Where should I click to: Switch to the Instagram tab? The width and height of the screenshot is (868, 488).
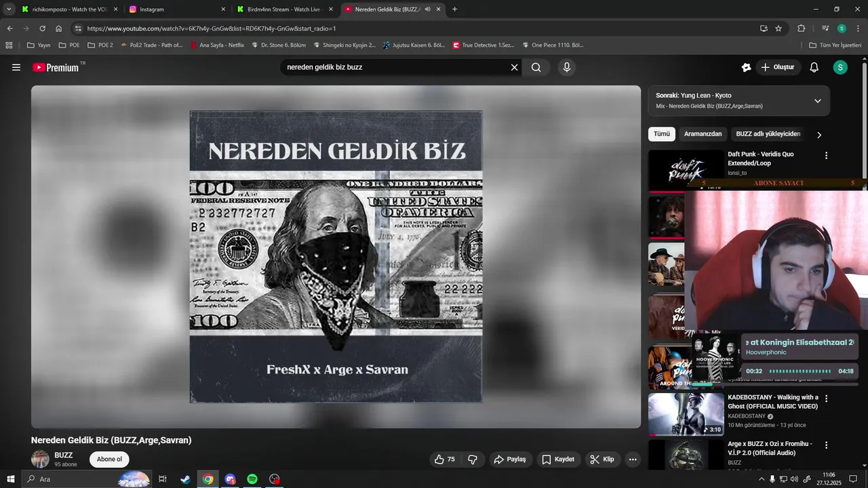178,9
